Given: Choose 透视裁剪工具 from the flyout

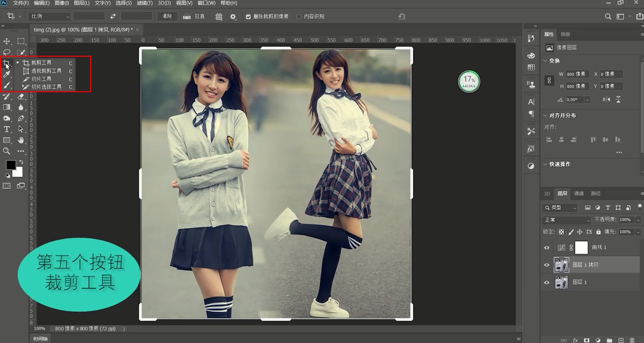Looking at the screenshot, I should [46, 71].
